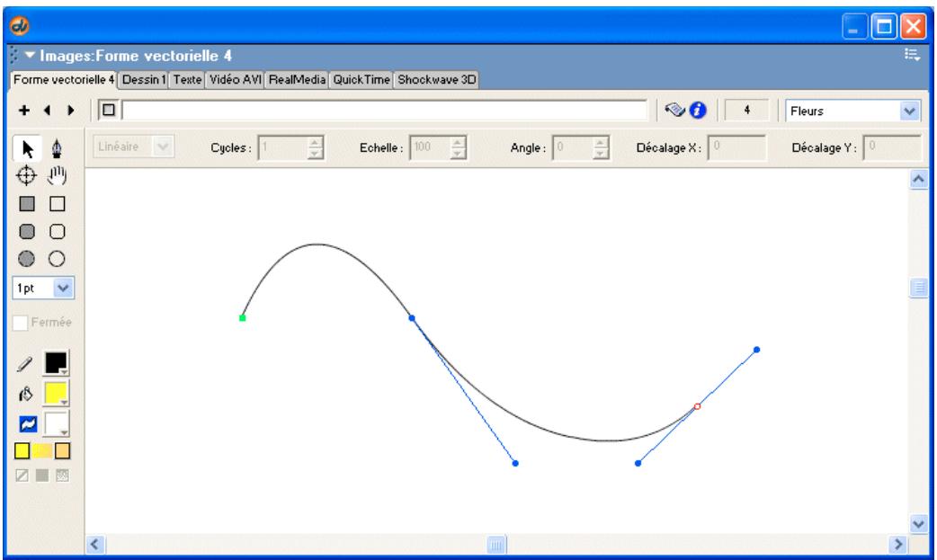Set No Fill mode icon
Image resolution: width=937 pixels, height=560 pixels.
coord(22,476)
